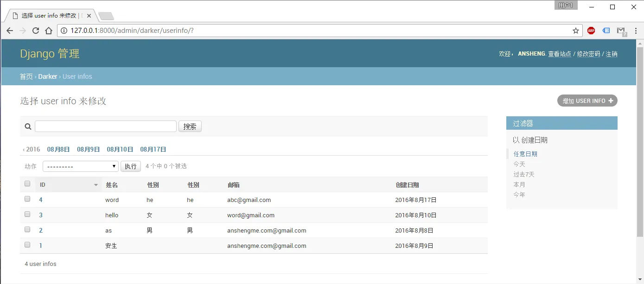Click the browser address bar URL
This screenshot has height=284, width=644.
(132, 31)
